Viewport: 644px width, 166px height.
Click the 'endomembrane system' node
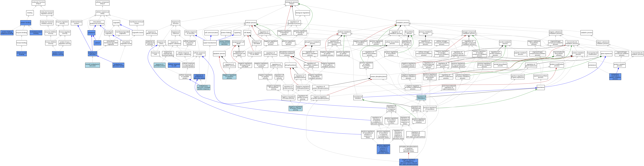coord(76,22)
